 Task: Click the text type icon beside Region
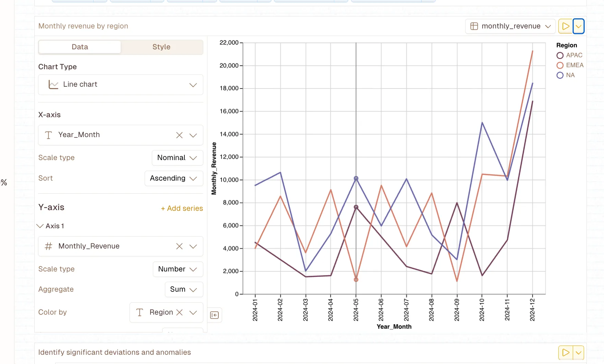click(140, 312)
